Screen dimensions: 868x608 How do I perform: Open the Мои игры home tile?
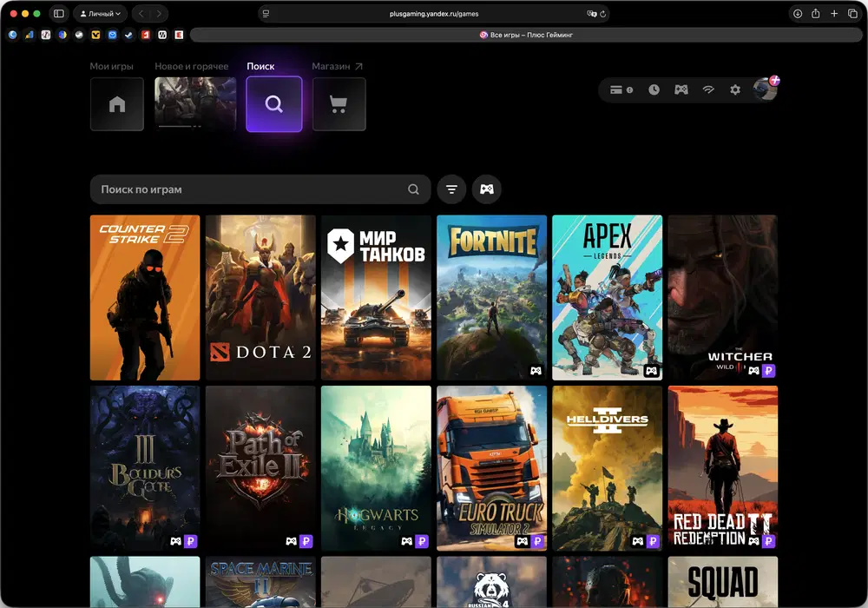[117, 104]
